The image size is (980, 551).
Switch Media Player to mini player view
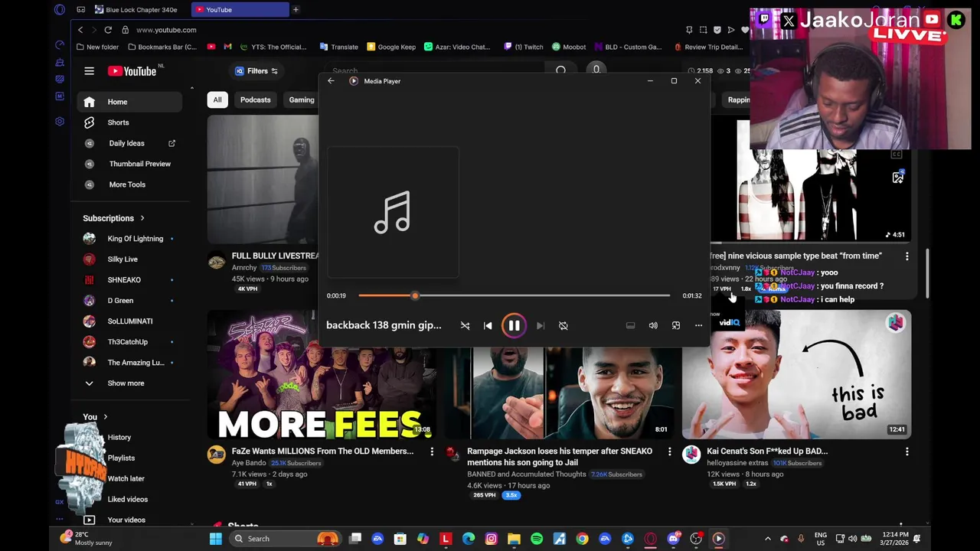676,325
